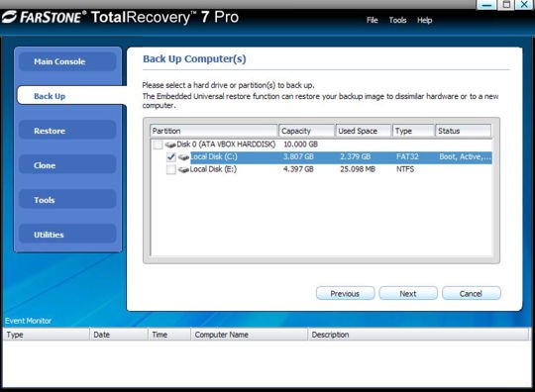Check the Local Disk (E:) checkbox
535x392 pixels.
pos(171,169)
